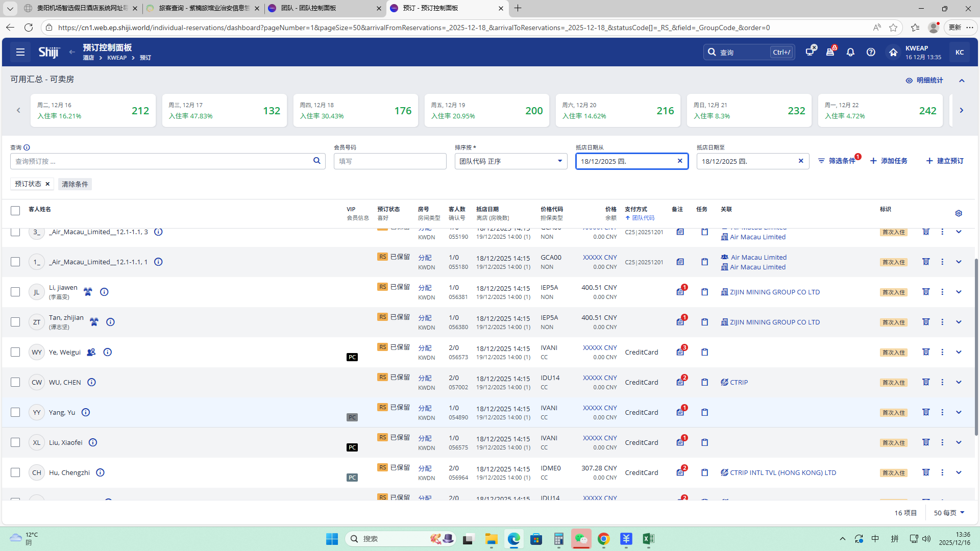980x551 pixels.
Task: Click the notifications bell icon
Action: click(850, 52)
